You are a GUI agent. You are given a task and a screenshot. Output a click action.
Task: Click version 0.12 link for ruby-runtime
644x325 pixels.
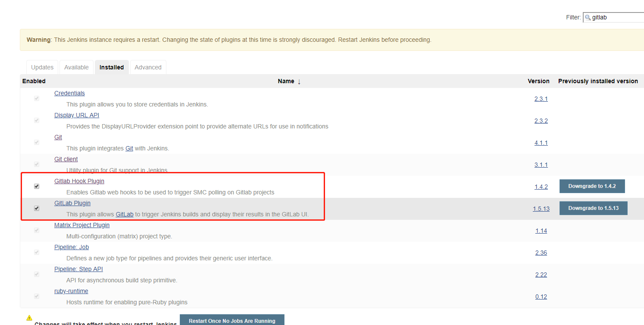tap(541, 297)
